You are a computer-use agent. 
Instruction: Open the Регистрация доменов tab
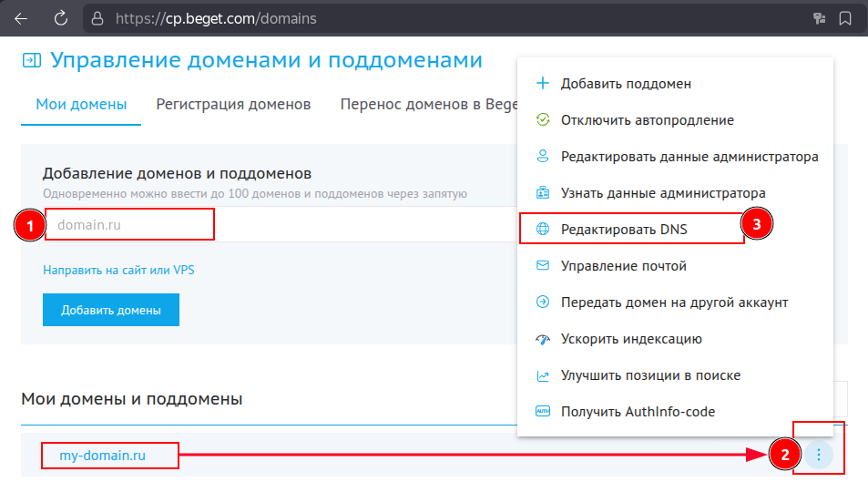233,104
